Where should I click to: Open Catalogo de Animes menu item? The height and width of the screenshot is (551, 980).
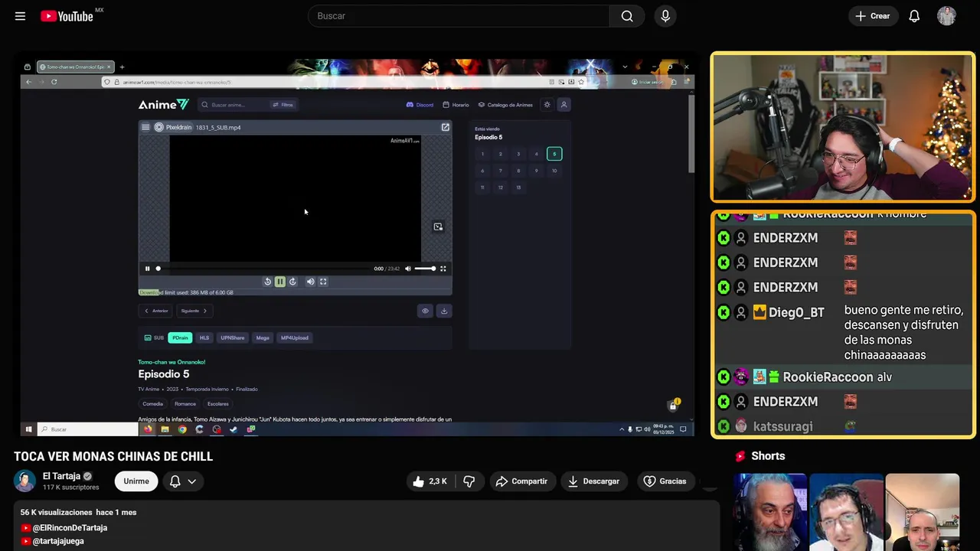click(x=505, y=105)
